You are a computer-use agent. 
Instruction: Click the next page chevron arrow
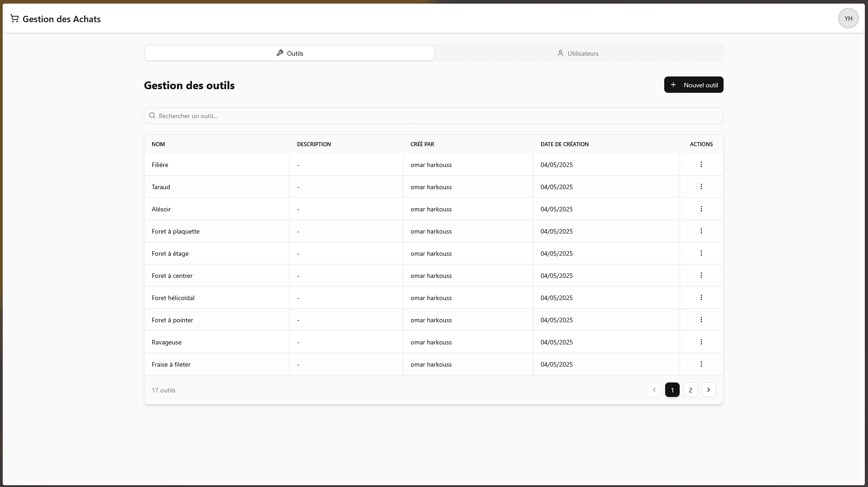(x=708, y=390)
